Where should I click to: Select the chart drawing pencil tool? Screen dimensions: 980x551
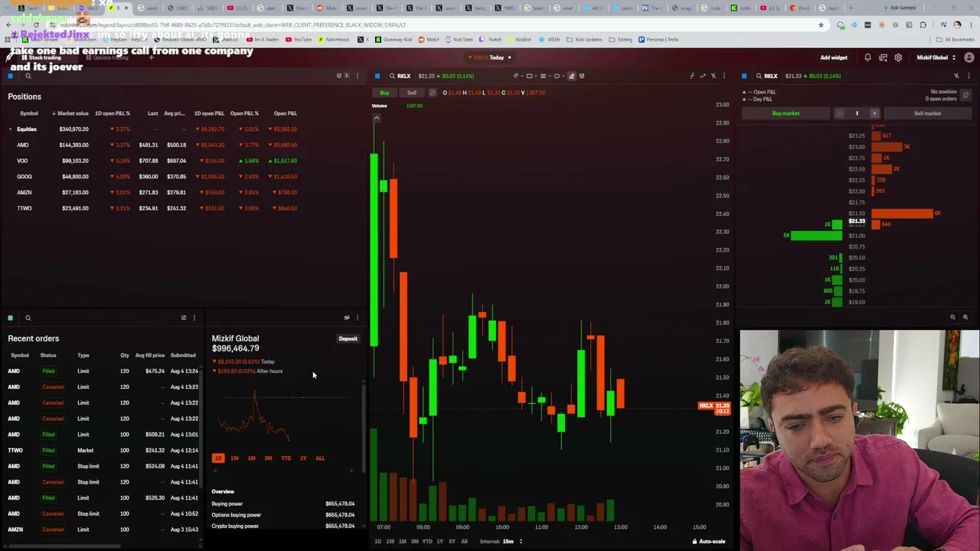(571, 76)
